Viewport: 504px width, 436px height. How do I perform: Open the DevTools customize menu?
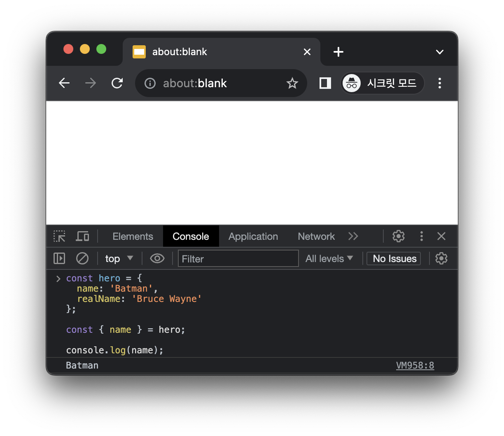tap(421, 236)
